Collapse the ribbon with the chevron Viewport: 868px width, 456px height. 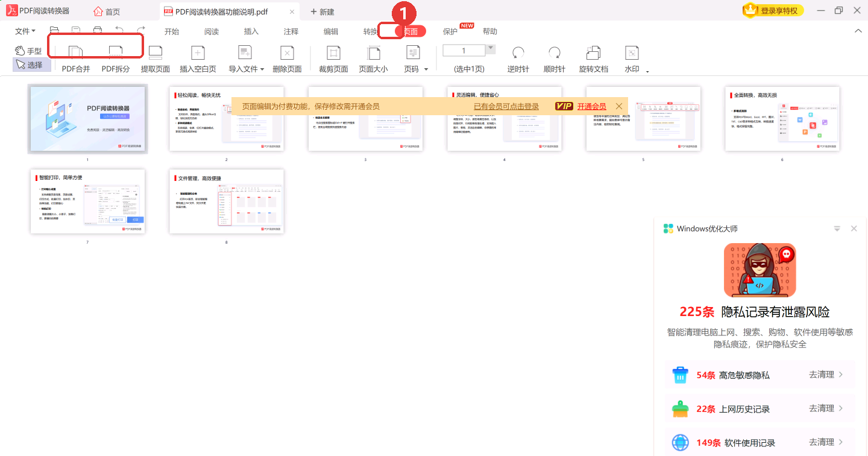858,31
